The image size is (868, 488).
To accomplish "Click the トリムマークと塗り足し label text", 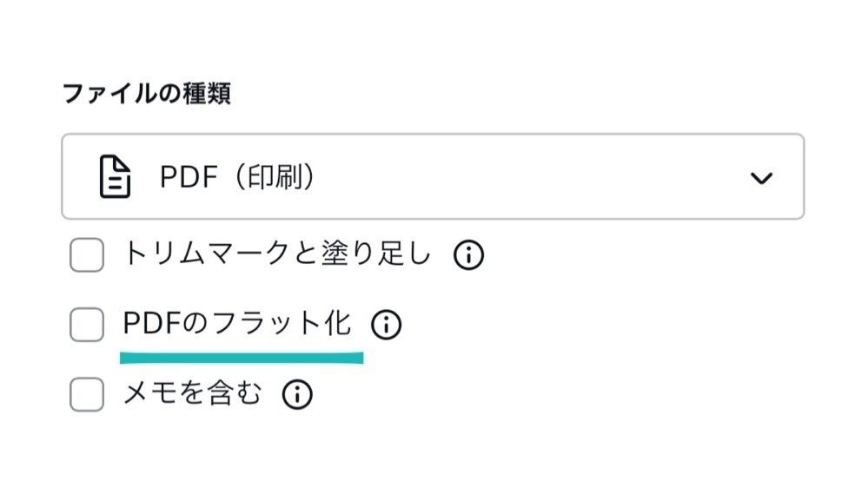I will point(276,254).
